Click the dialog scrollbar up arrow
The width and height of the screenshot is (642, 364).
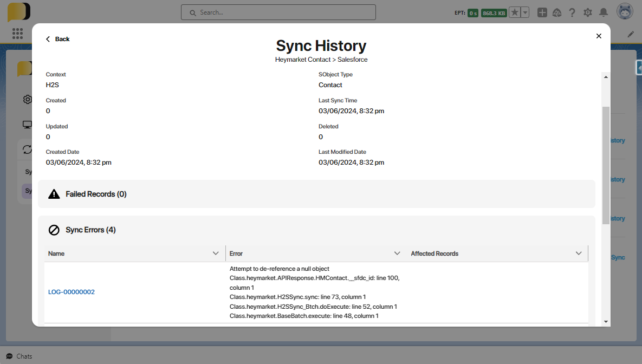(606, 77)
